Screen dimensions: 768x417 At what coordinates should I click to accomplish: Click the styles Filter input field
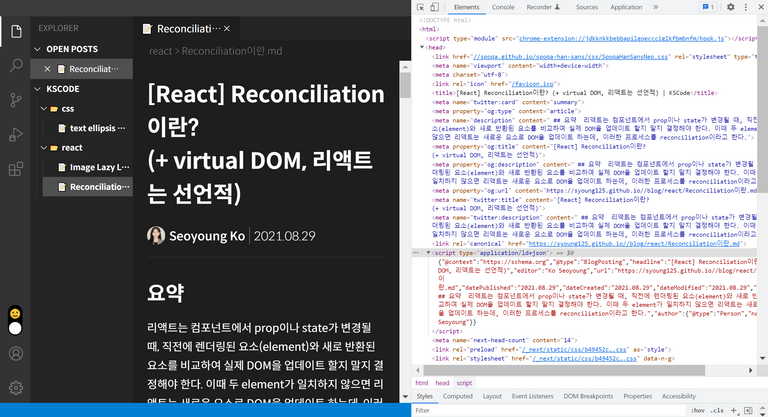[x=549, y=411]
